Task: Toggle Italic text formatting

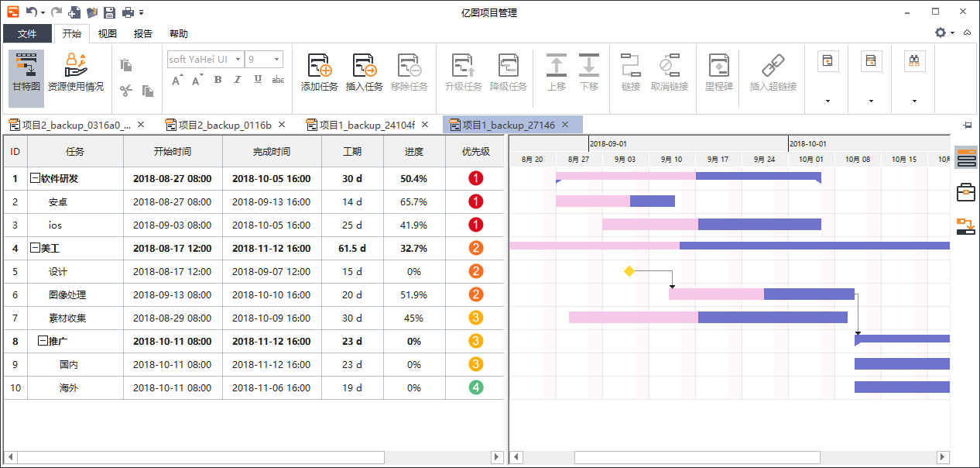Action: coord(238,80)
